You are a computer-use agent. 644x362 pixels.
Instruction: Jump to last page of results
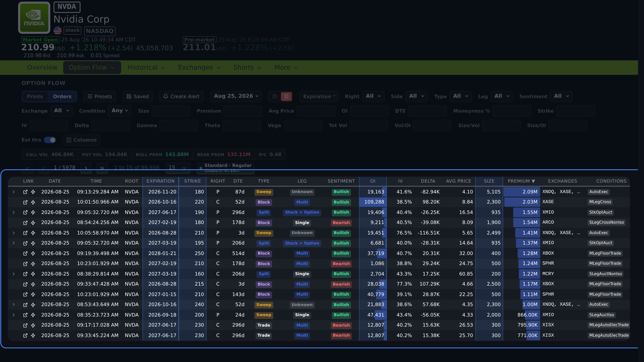(102, 168)
